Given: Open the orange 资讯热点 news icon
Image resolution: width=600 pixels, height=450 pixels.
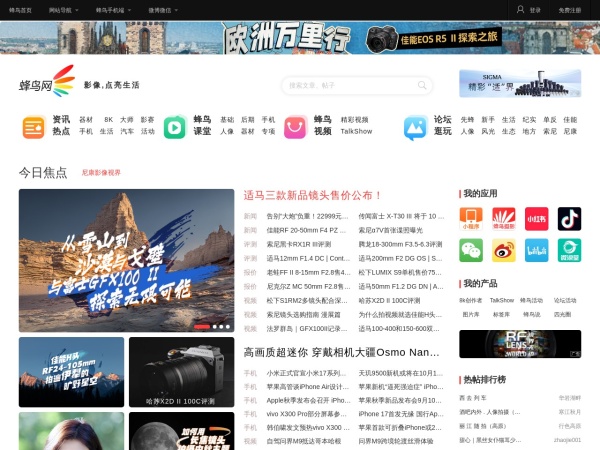Looking at the screenshot, I should click(34, 127).
